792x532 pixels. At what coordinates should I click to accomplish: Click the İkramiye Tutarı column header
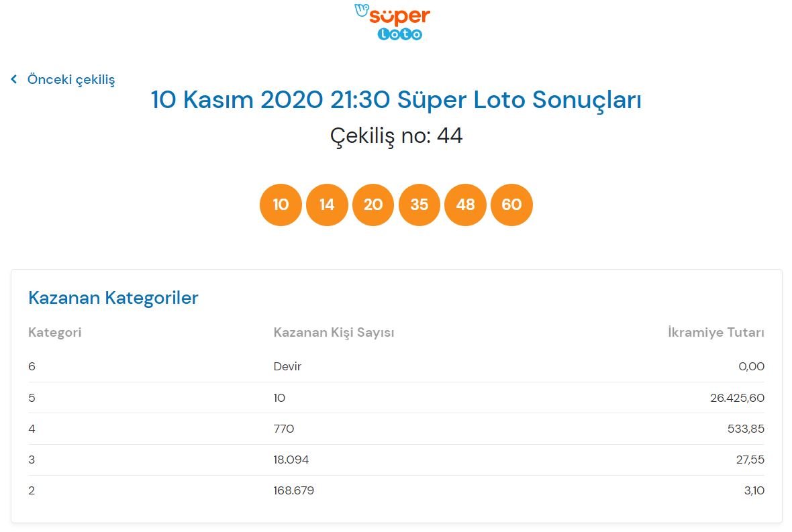pos(715,332)
